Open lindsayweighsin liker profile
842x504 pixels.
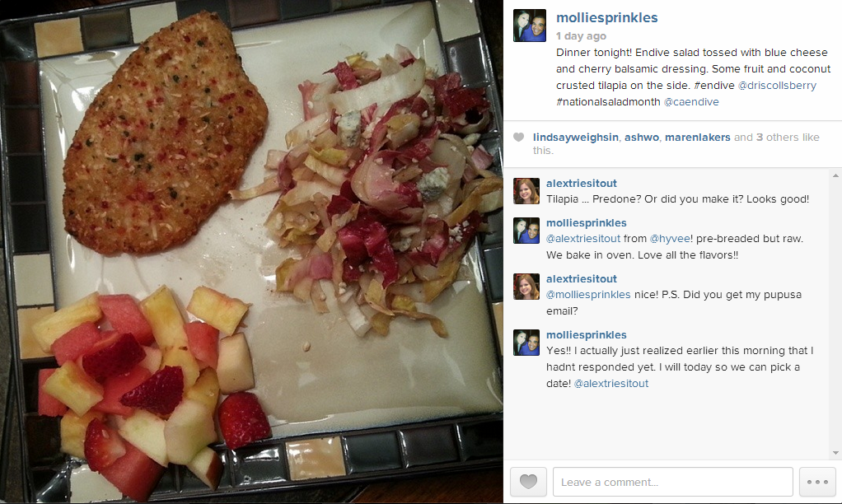pyautogui.click(x=576, y=138)
